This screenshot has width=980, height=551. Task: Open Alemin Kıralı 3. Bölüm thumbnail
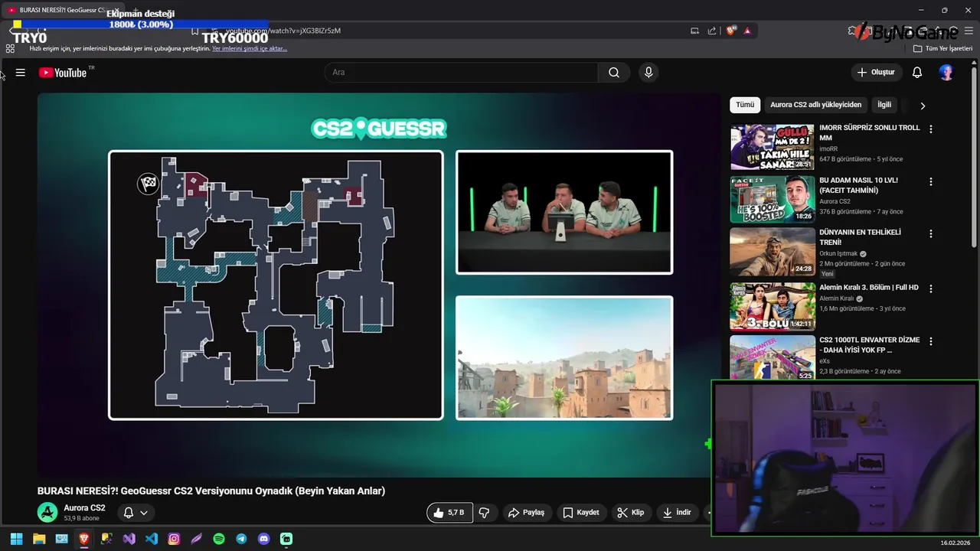tap(773, 306)
